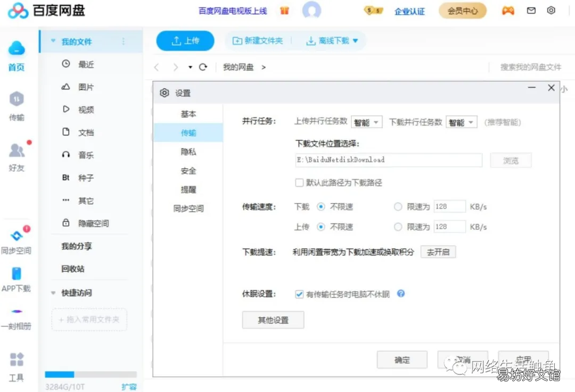This screenshot has width=575, height=392.
Task: Click 百度网盘电视版上线 announcement link
Action: (x=233, y=11)
